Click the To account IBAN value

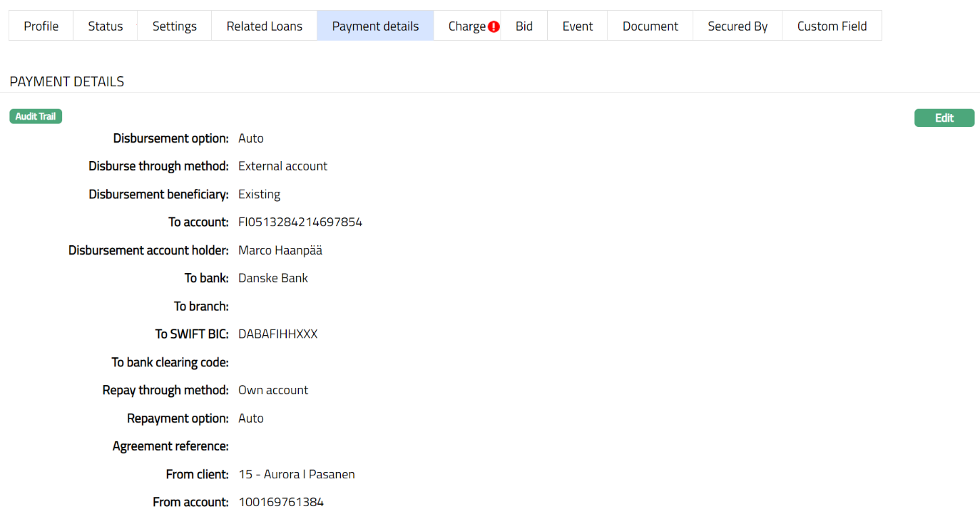point(300,222)
